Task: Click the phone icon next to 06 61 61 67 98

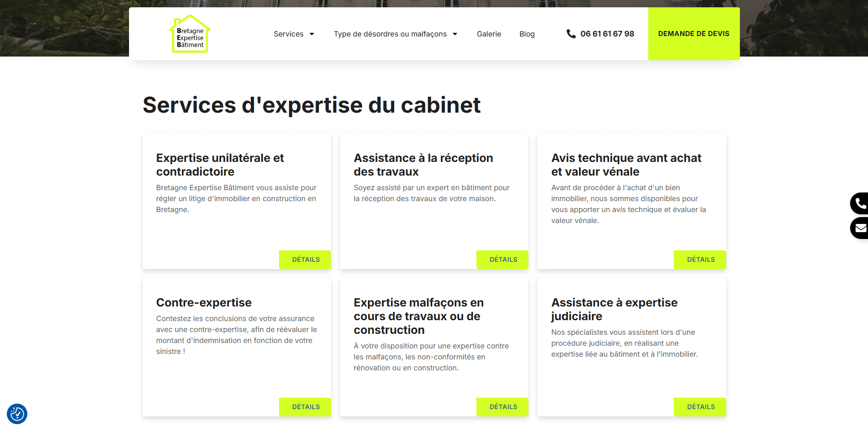Action: tap(570, 33)
